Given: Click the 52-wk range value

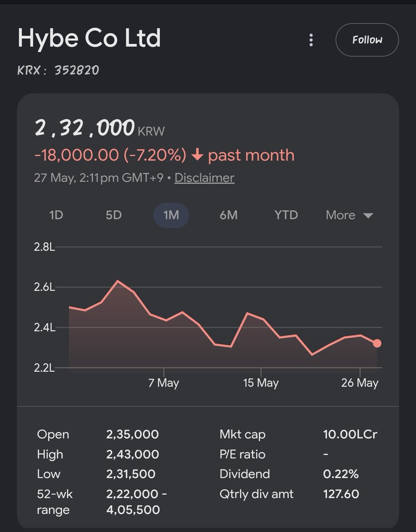Looking at the screenshot, I should 137,502.
